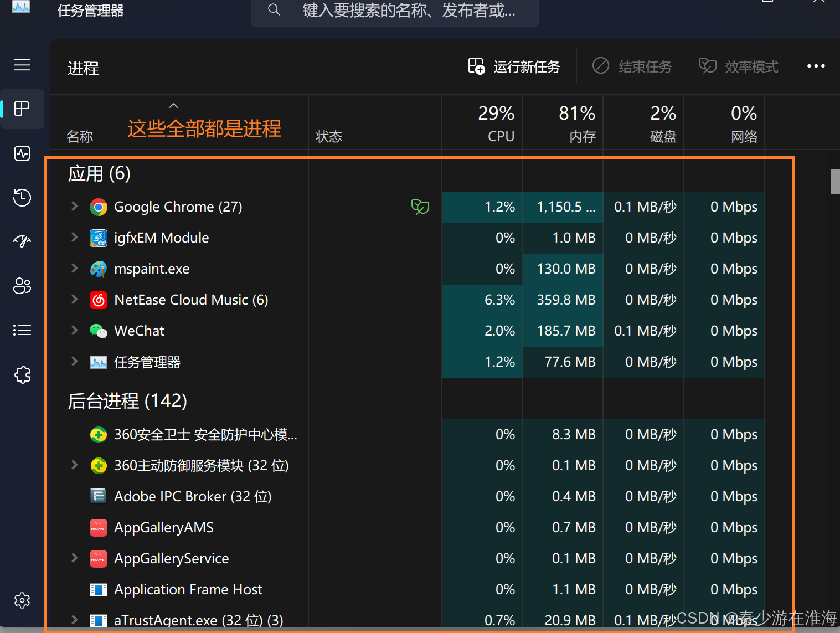Click the Google Chrome app icon
The image size is (840, 633).
(x=99, y=207)
